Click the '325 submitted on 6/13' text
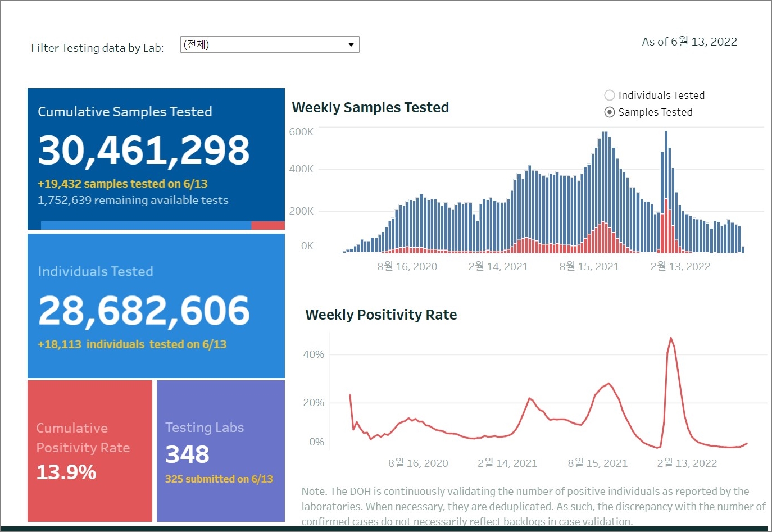The width and height of the screenshot is (772, 532). (x=219, y=479)
